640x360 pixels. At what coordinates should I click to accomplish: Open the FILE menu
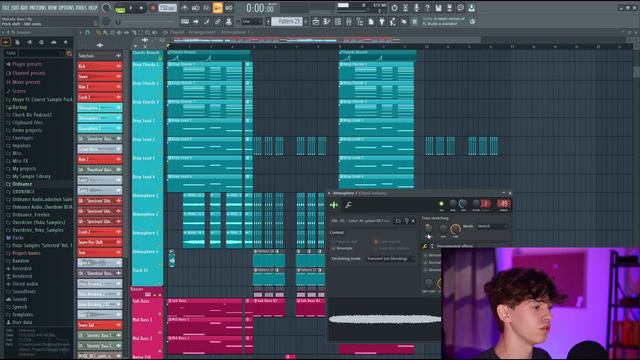click(x=6, y=8)
